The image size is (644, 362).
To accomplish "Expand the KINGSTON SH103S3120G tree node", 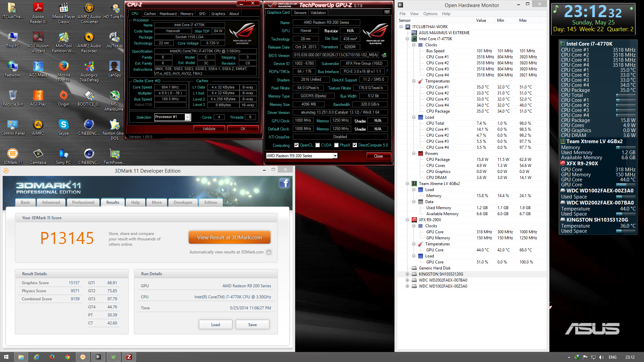I will click(407, 274).
